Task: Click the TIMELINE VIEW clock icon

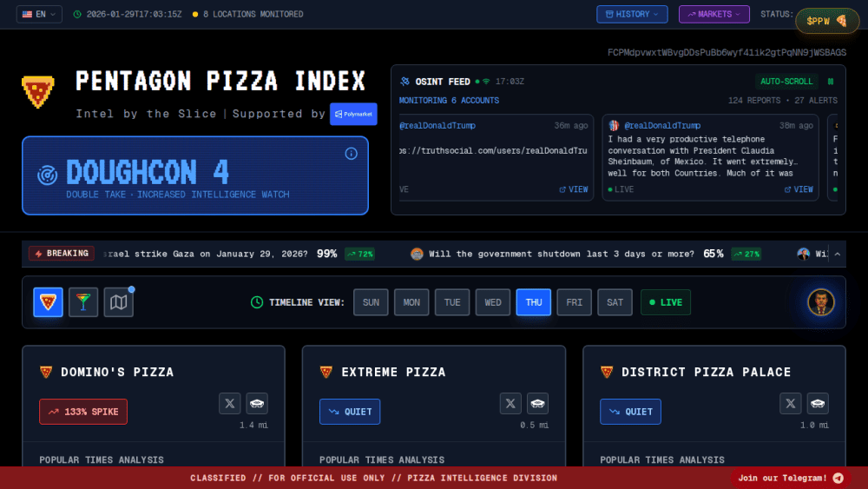Action: [257, 302]
